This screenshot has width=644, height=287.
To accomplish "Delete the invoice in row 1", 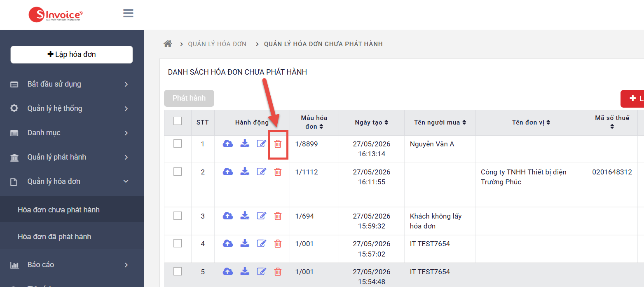I will [x=278, y=144].
